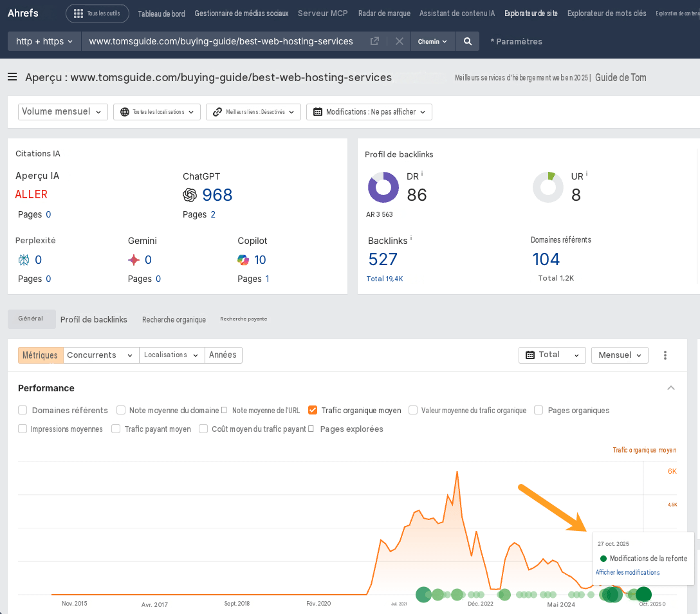Viewport: 700px width, 614px height.
Task: Open Explorateur de mots clés
Action: [x=607, y=14]
